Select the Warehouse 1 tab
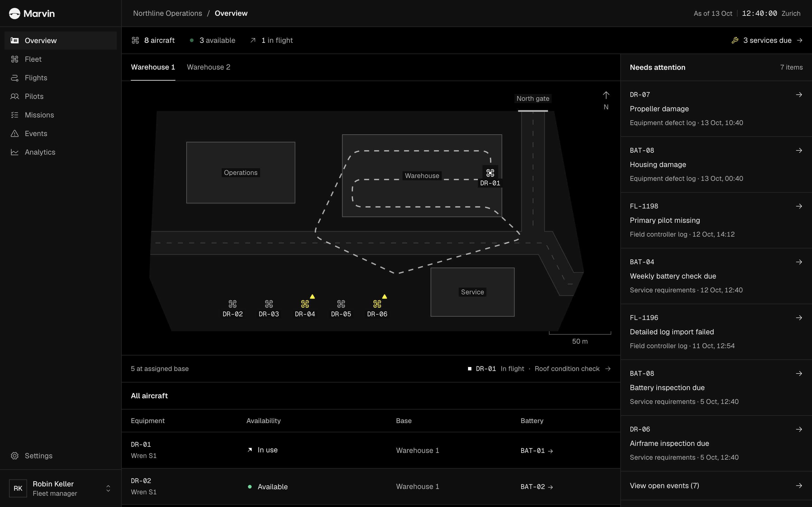The height and width of the screenshot is (507, 812). (153, 67)
